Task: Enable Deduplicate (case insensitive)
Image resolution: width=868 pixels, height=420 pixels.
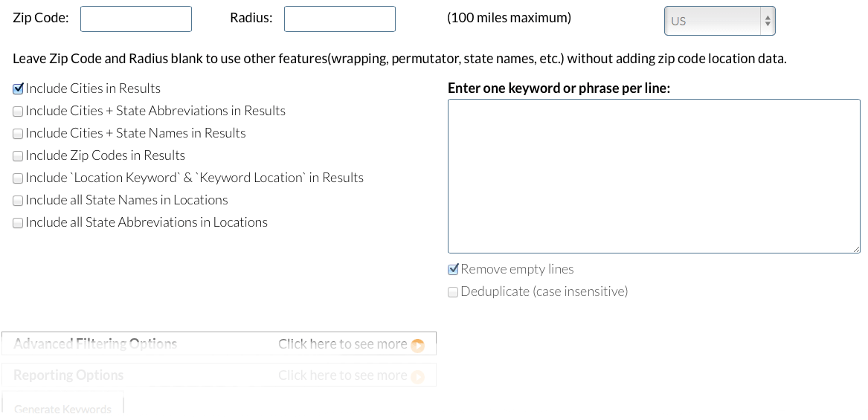Action: point(453,292)
